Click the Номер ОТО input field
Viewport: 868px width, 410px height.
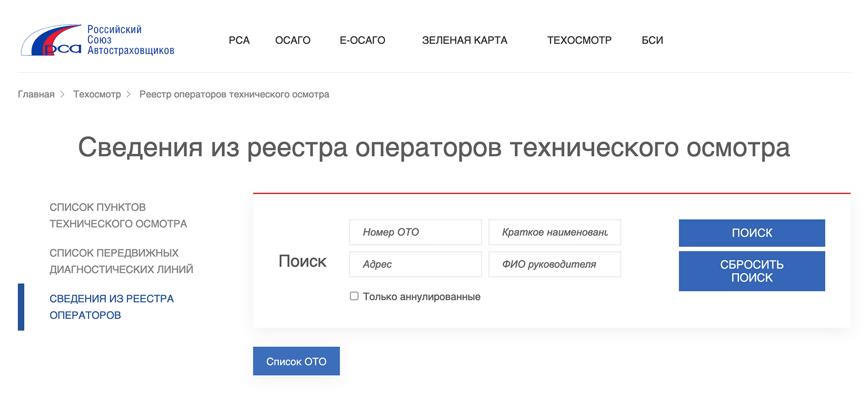(x=415, y=232)
